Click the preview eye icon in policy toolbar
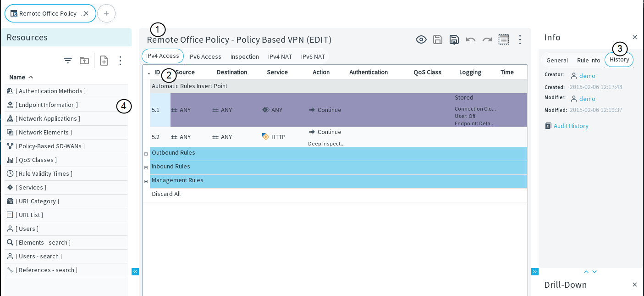644x296 pixels. 421,39
